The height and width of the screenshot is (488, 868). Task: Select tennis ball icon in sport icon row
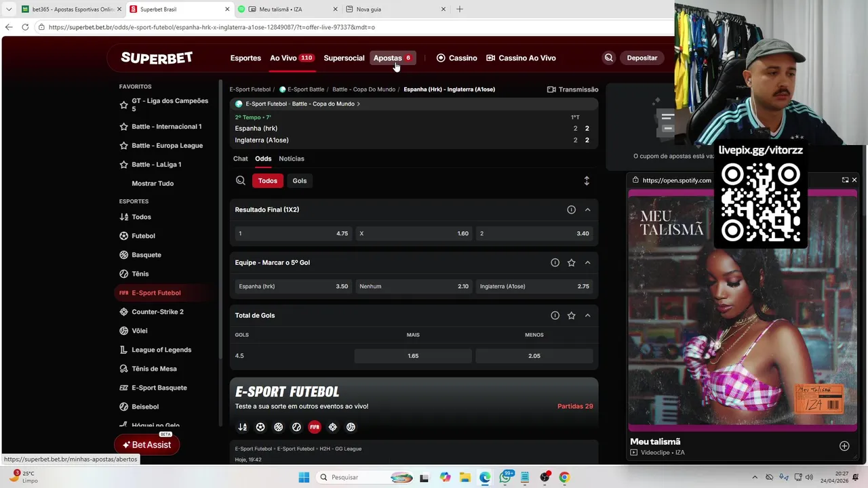296,427
